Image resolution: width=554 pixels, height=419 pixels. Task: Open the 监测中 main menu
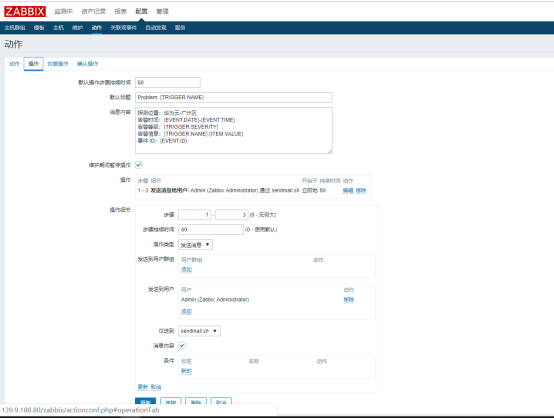pyautogui.click(x=63, y=11)
